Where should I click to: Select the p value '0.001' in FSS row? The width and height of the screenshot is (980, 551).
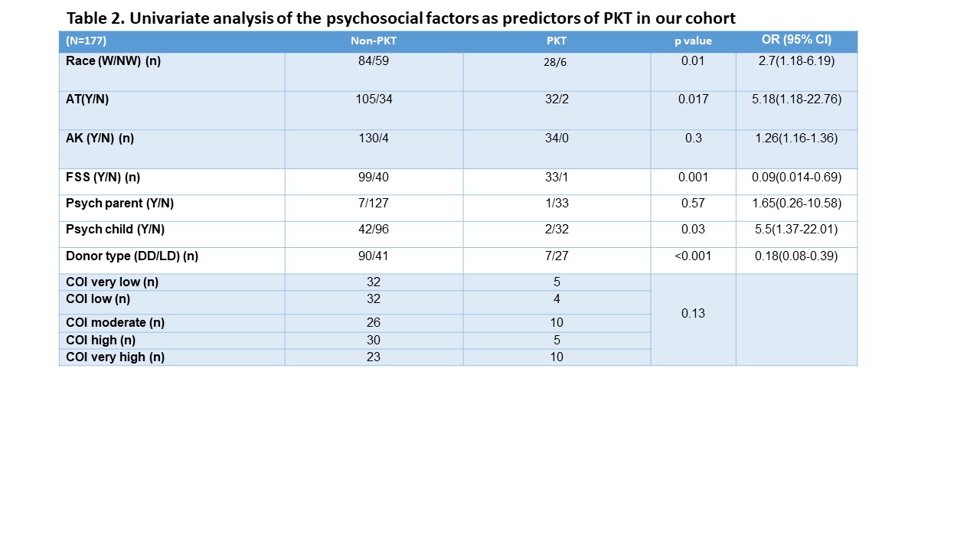click(x=693, y=177)
